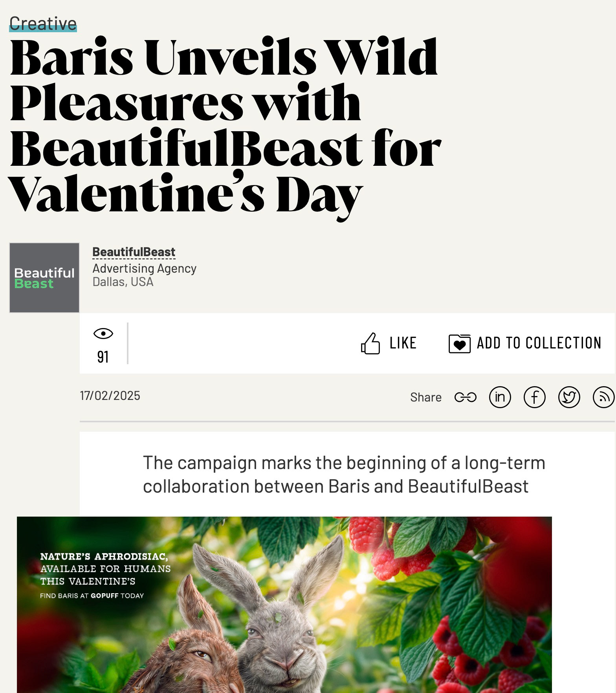The width and height of the screenshot is (616, 693).
Task: Click the 91 views count
Action: click(x=103, y=357)
